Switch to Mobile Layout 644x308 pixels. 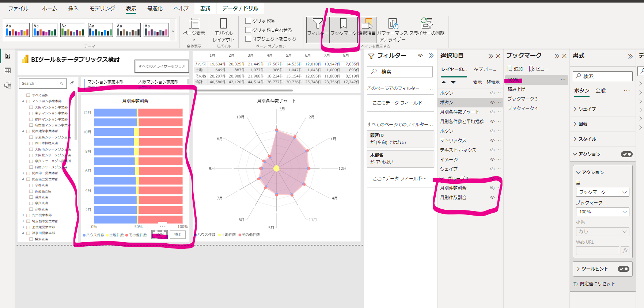point(223,30)
